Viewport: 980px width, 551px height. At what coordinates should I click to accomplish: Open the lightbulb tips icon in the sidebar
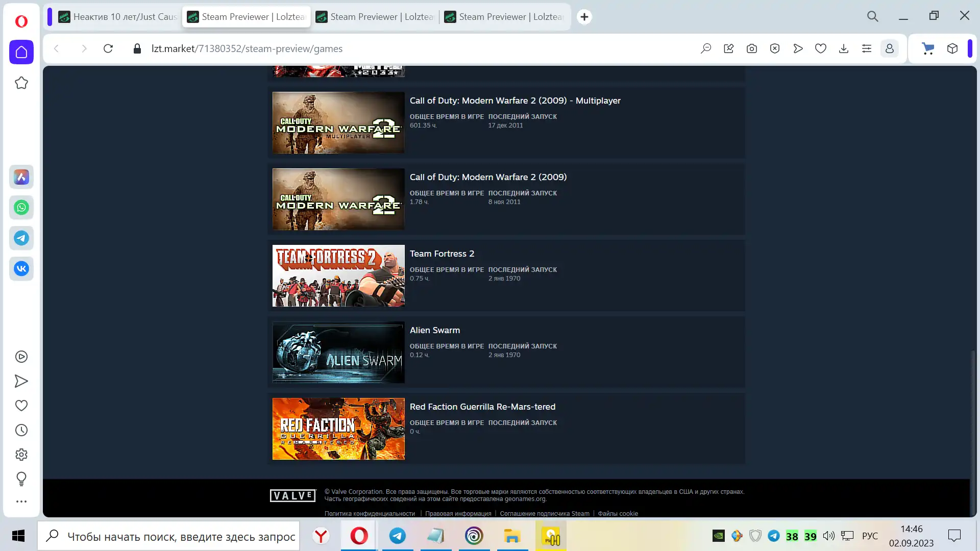21,479
